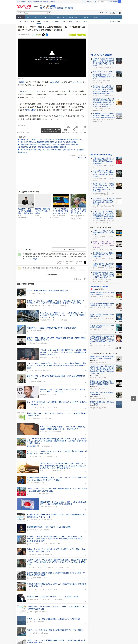Open paid article 有名ゴルファー・横田真一
This screenshot has height=644, width=138.
(102, 305)
